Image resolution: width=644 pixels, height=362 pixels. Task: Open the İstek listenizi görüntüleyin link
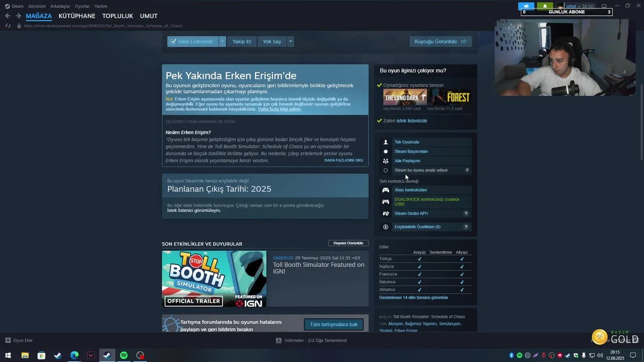tap(194, 211)
